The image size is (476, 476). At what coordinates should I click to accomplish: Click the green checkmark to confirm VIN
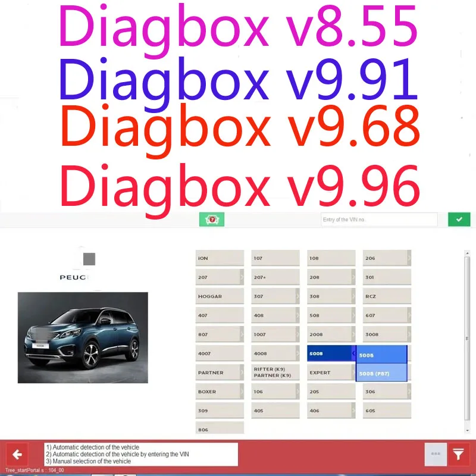point(458,220)
